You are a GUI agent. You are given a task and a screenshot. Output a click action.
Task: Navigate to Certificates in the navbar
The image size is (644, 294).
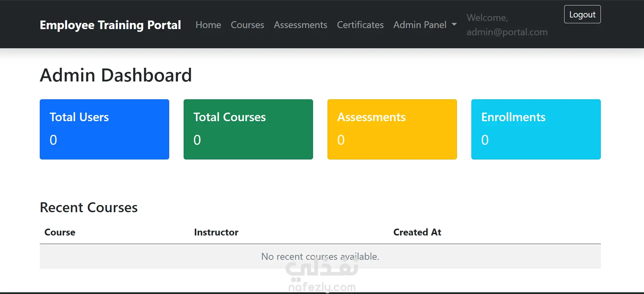pyautogui.click(x=360, y=25)
